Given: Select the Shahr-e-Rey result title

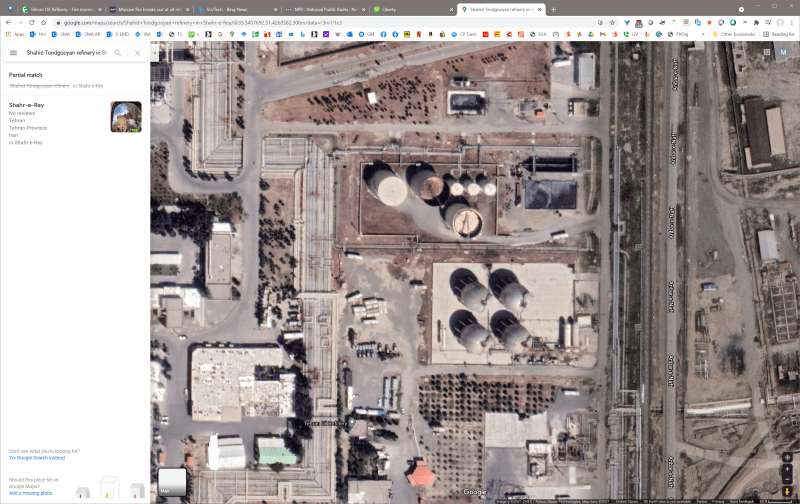Looking at the screenshot, I should tap(27, 105).
